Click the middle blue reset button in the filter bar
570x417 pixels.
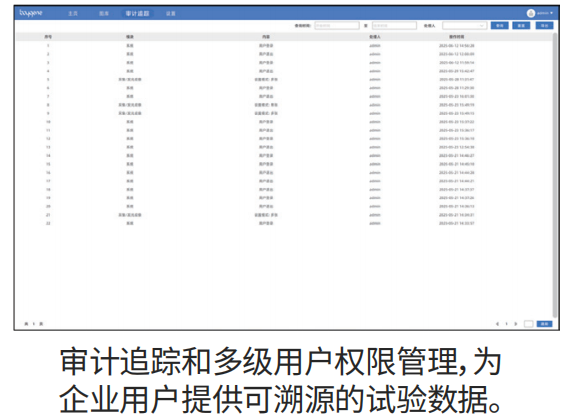(x=521, y=25)
